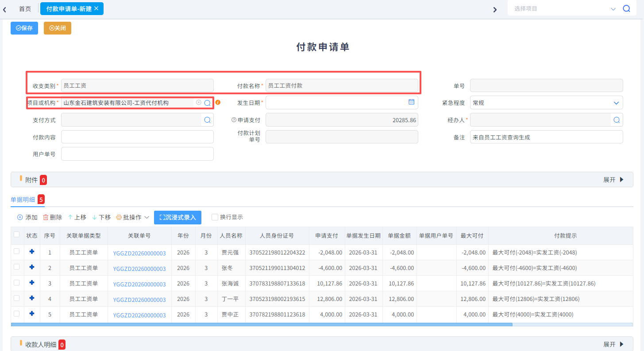
Task: Check the checkbox for row 张海诚
Action: tap(17, 282)
